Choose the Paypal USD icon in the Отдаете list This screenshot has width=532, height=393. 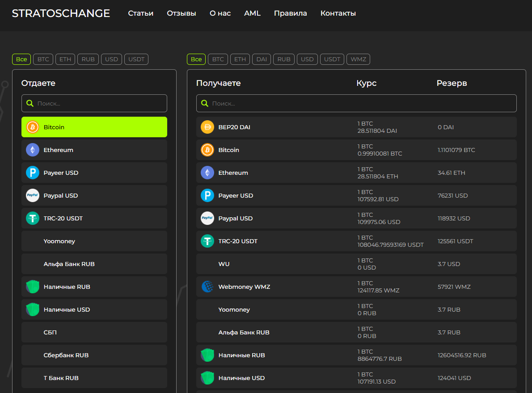click(33, 195)
